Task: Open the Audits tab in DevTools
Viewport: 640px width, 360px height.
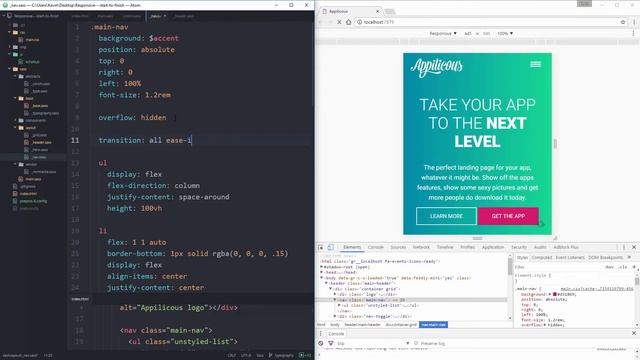Action: point(540,247)
